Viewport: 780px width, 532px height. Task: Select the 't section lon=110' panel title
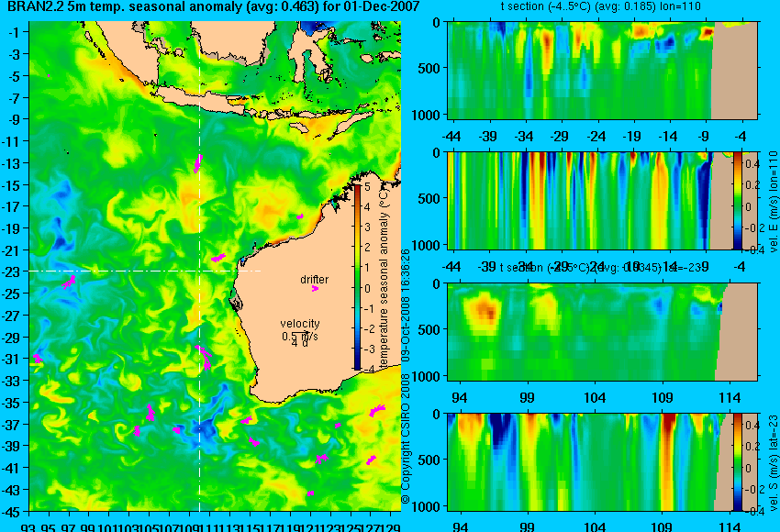pyautogui.click(x=601, y=6)
